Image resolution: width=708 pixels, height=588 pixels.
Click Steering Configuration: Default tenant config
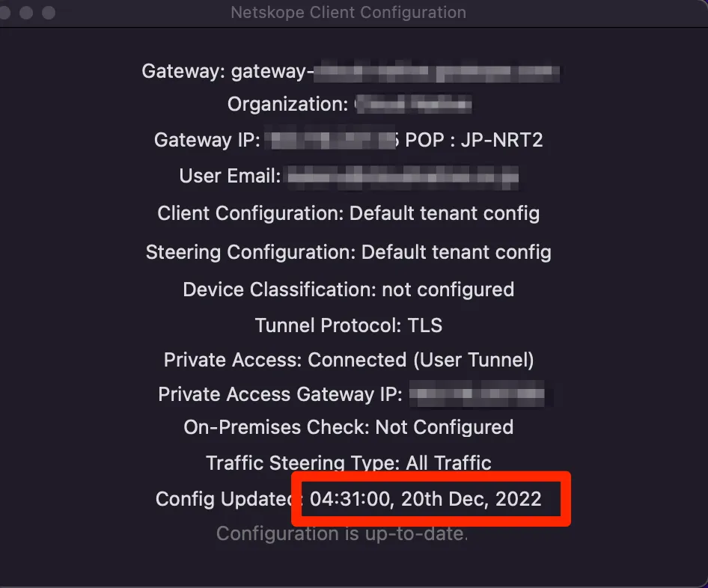[348, 252]
